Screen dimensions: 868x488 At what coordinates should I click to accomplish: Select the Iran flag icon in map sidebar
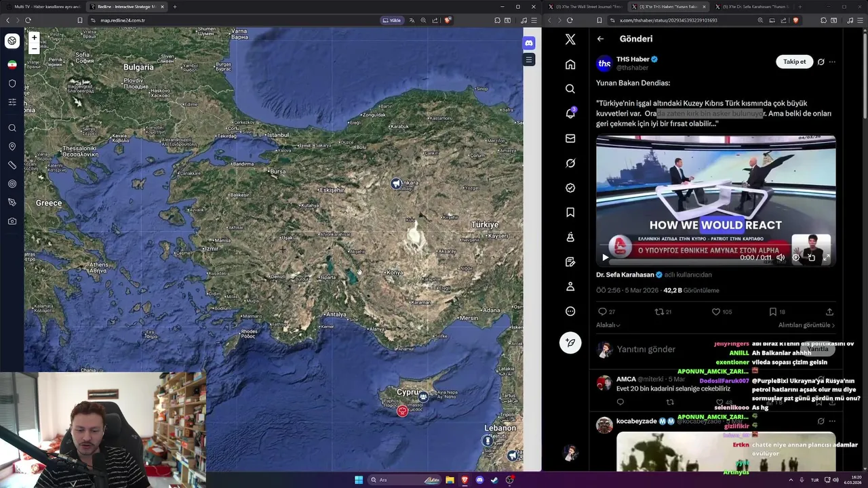[12, 64]
